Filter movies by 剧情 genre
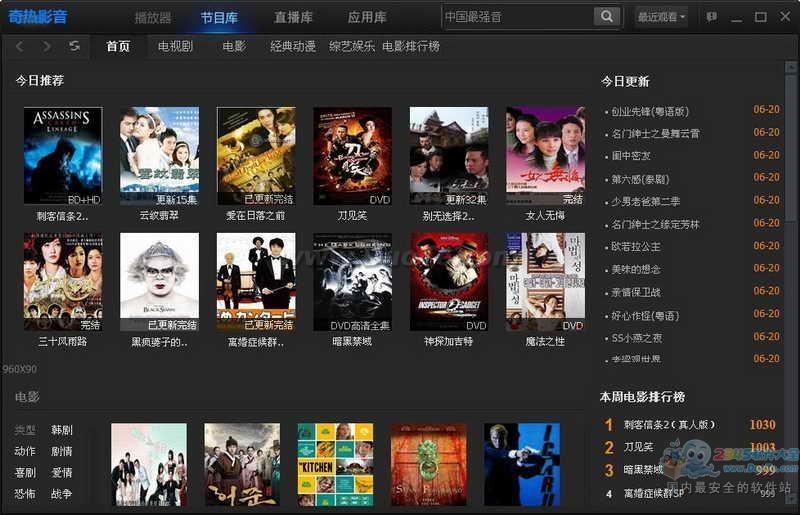This screenshot has height=515, width=800. point(62,451)
